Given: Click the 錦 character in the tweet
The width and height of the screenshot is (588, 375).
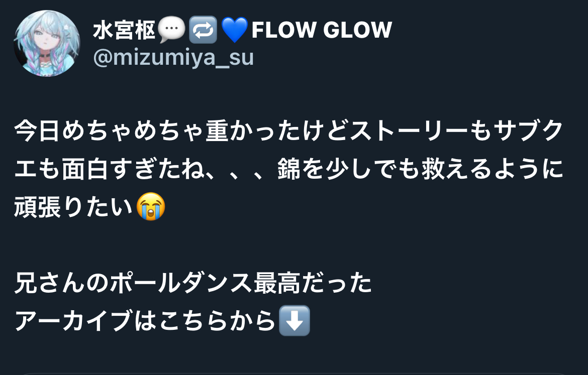Looking at the screenshot, I should [x=289, y=169].
